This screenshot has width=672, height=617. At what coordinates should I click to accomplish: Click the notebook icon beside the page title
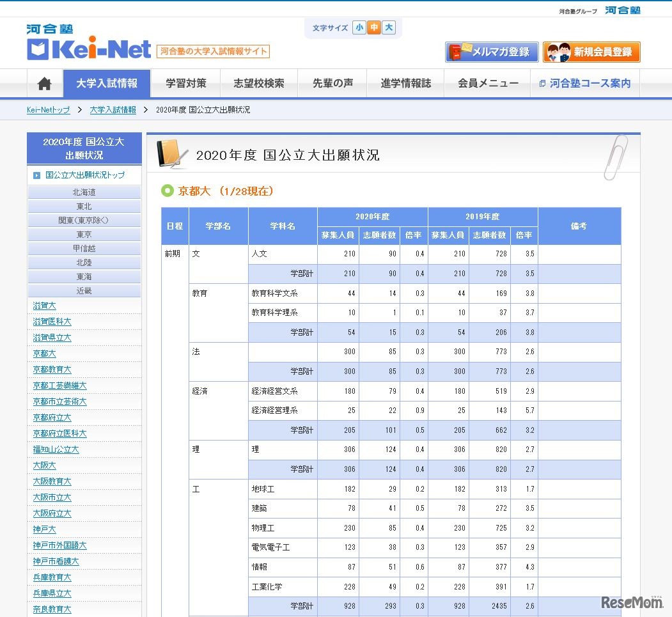click(x=171, y=153)
